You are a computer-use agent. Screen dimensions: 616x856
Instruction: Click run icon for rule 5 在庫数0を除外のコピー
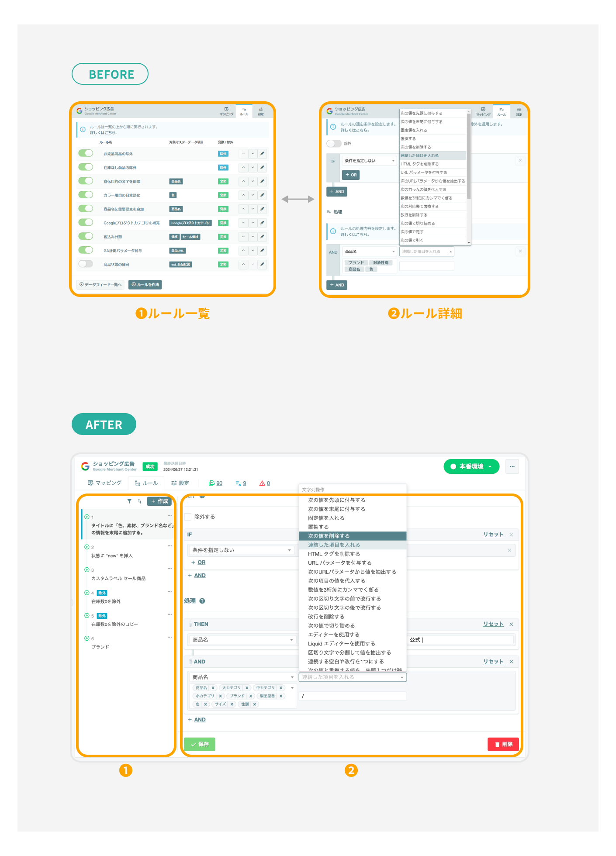click(87, 615)
